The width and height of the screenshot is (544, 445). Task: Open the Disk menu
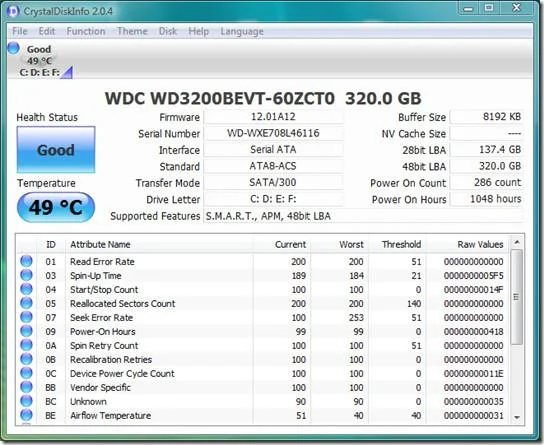click(168, 31)
